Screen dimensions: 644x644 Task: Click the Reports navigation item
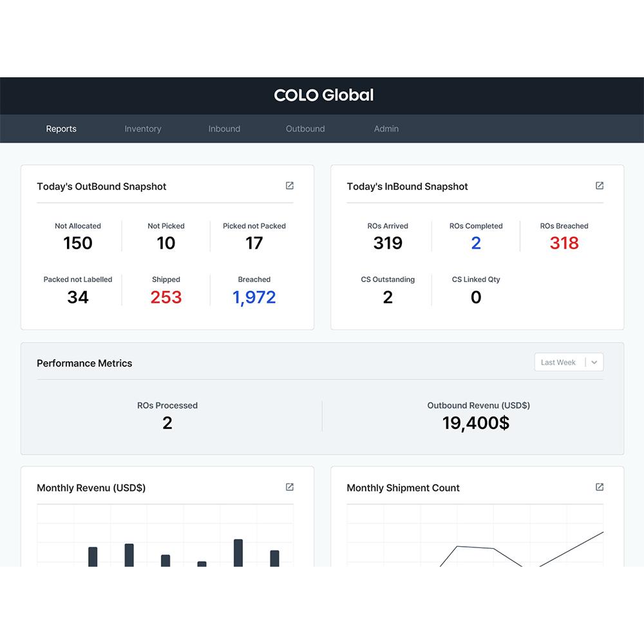pos(61,128)
